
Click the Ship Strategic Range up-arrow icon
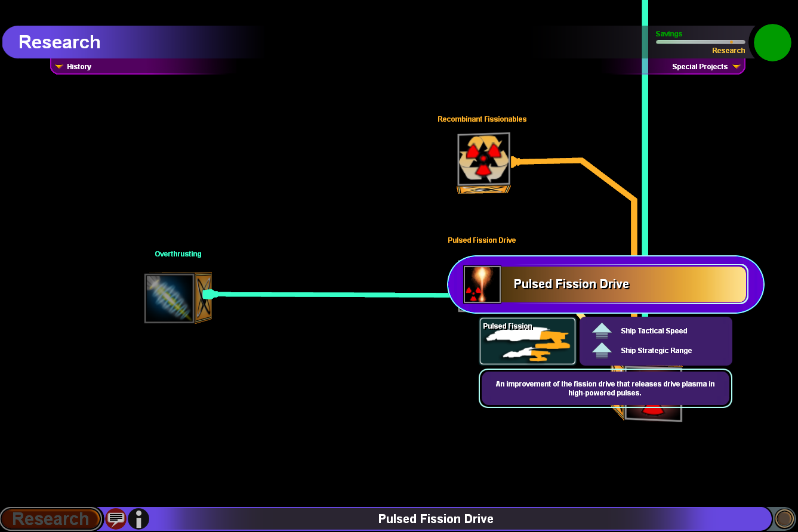tap(602, 351)
